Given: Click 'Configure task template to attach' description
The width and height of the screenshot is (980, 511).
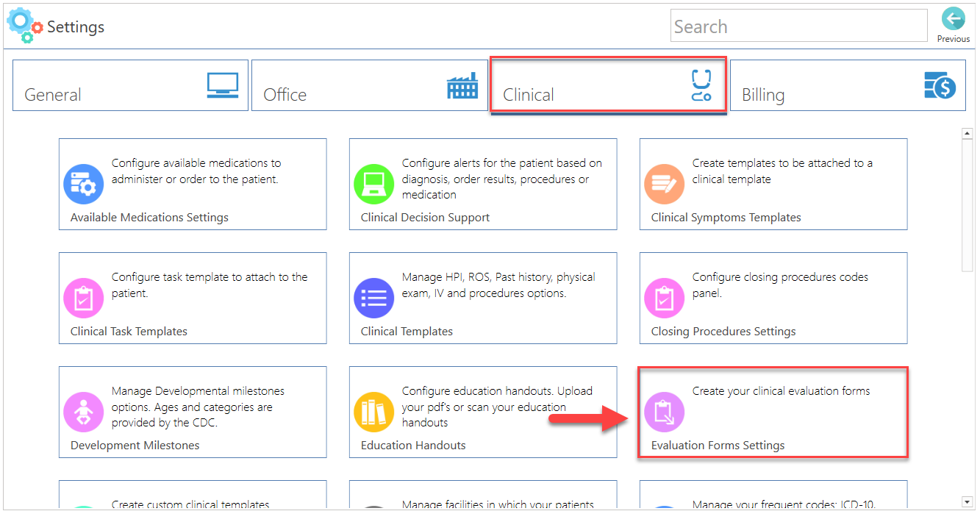Looking at the screenshot, I should coord(210,285).
